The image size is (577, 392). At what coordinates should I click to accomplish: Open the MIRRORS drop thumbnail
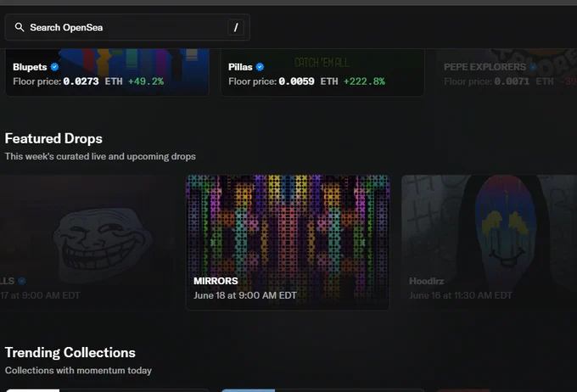tap(288, 242)
